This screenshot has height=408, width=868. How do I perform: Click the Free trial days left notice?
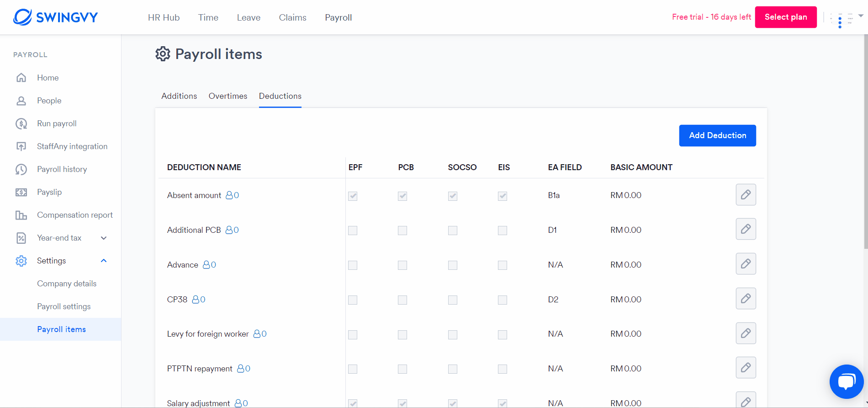[711, 17]
